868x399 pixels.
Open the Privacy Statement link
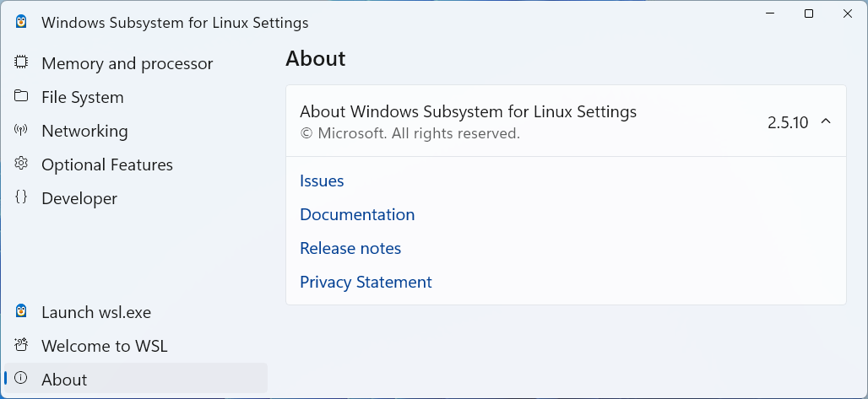click(x=366, y=283)
